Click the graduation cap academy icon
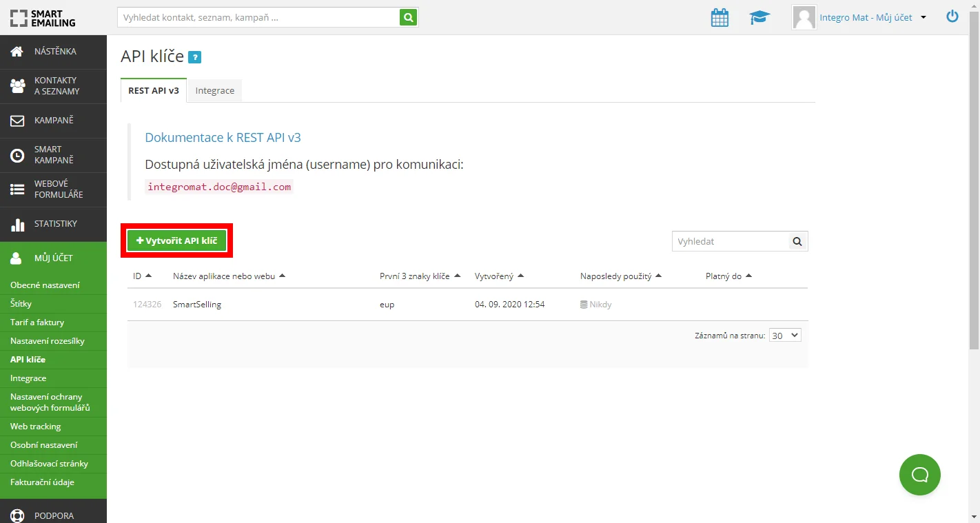The width and height of the screenshot is (980, 523). tap(759, 17)
